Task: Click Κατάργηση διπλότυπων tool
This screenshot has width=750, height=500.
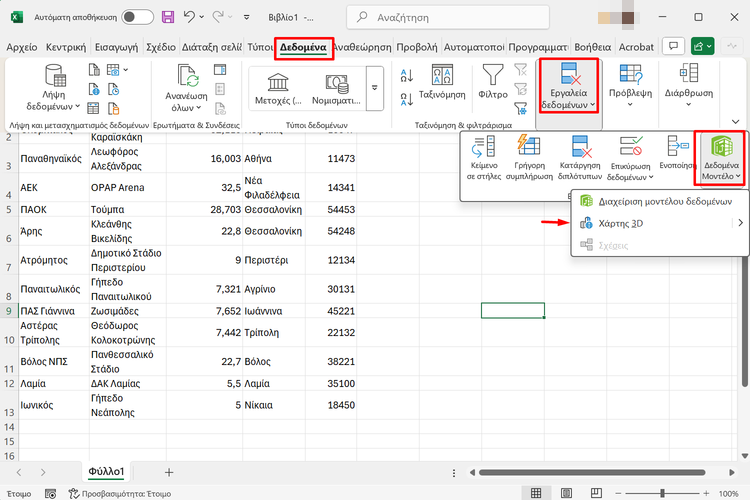Action: (580, 158)
